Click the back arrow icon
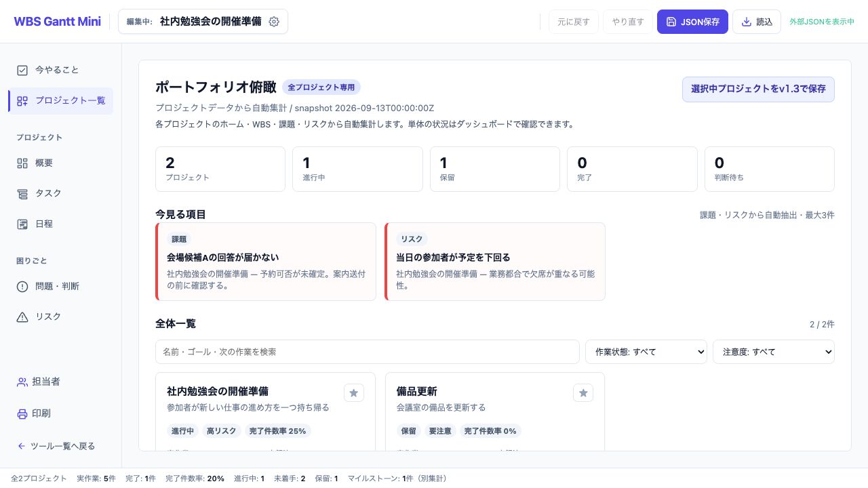The height and width of the screenshot is (488, 868). 22,446
